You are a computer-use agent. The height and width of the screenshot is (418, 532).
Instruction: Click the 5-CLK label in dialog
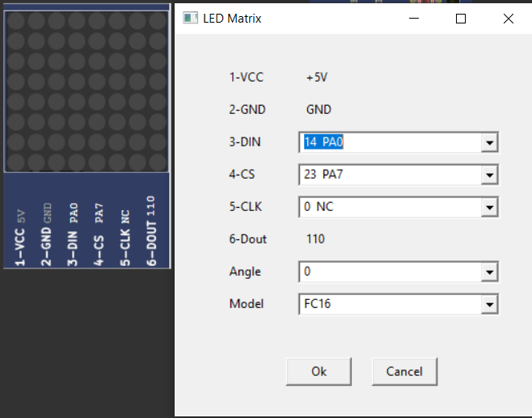[245, 207]
